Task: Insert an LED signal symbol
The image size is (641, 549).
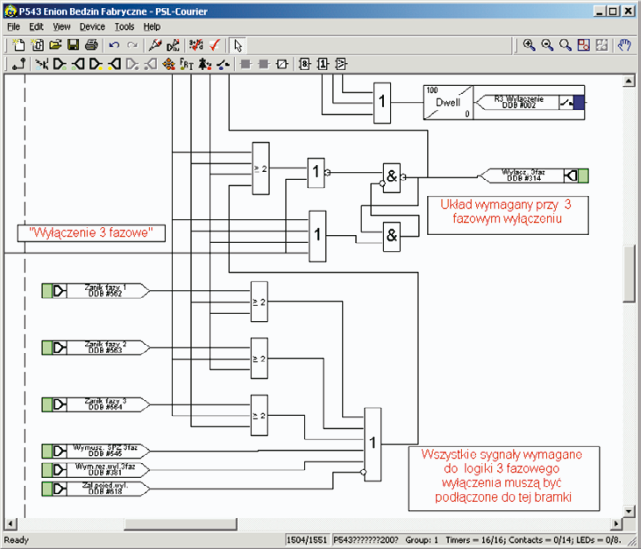Action: (x=204, y=64)
